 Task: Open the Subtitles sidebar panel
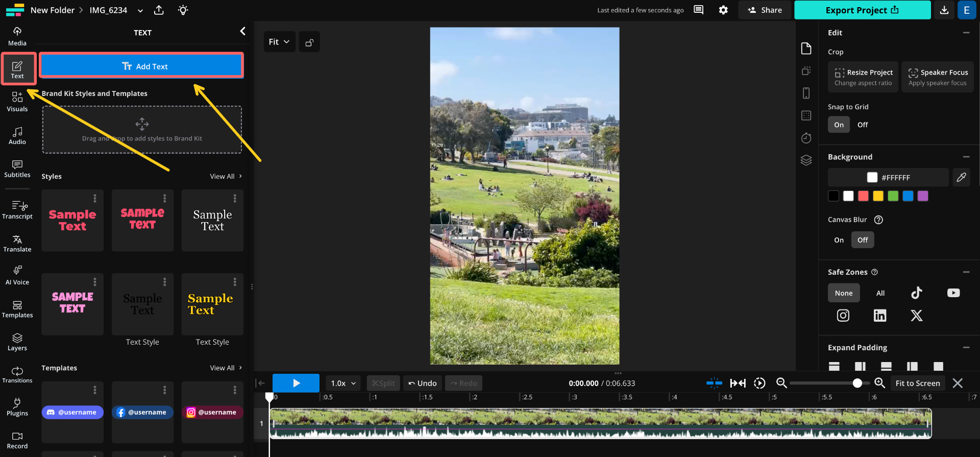(17, 169)
